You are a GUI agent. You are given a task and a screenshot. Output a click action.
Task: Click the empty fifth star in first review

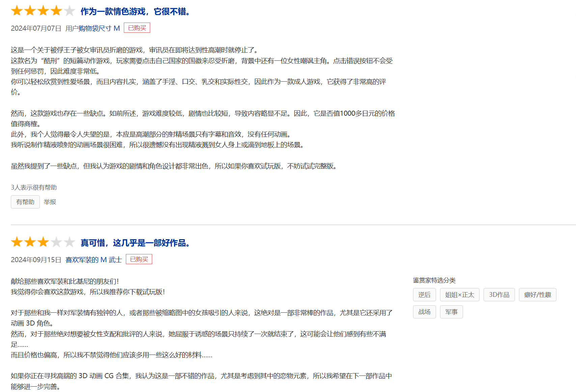point(70,11)
